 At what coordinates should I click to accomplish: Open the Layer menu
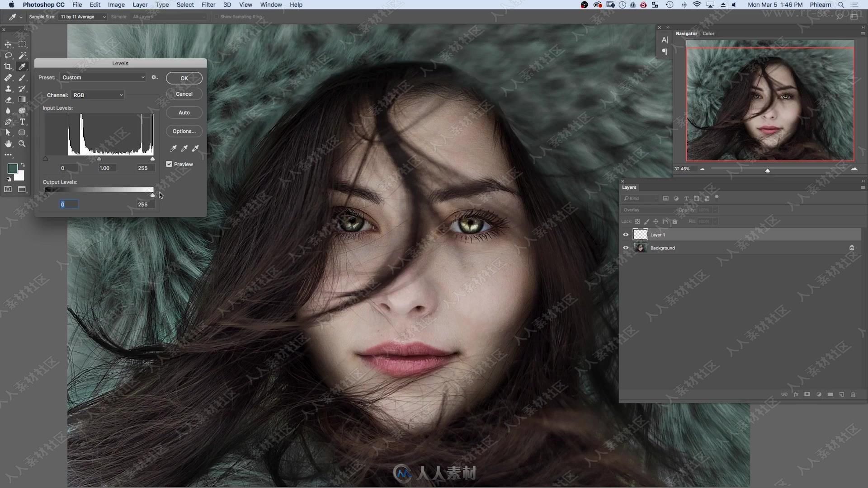click(x=140, y=5)
